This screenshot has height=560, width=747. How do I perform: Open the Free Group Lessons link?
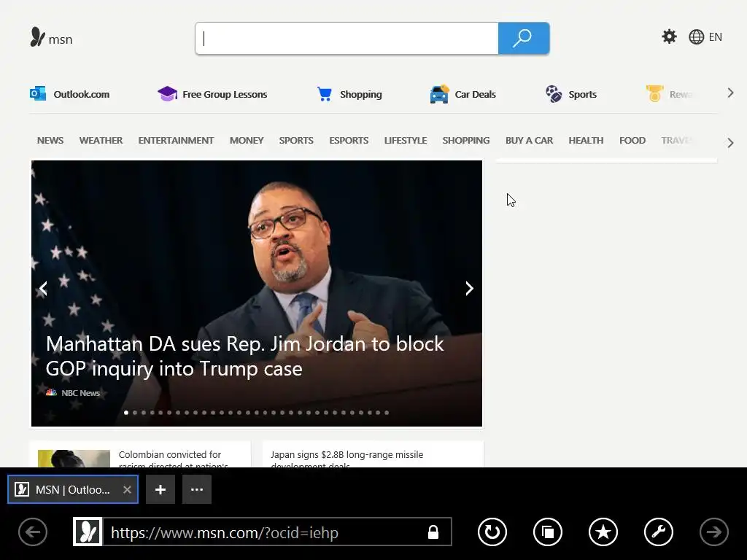(225, 94)
